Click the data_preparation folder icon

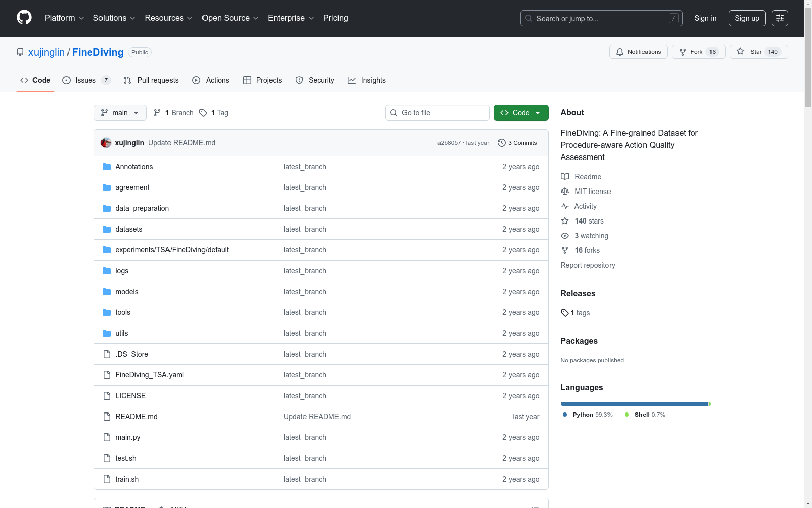click(x=107, y=208)
